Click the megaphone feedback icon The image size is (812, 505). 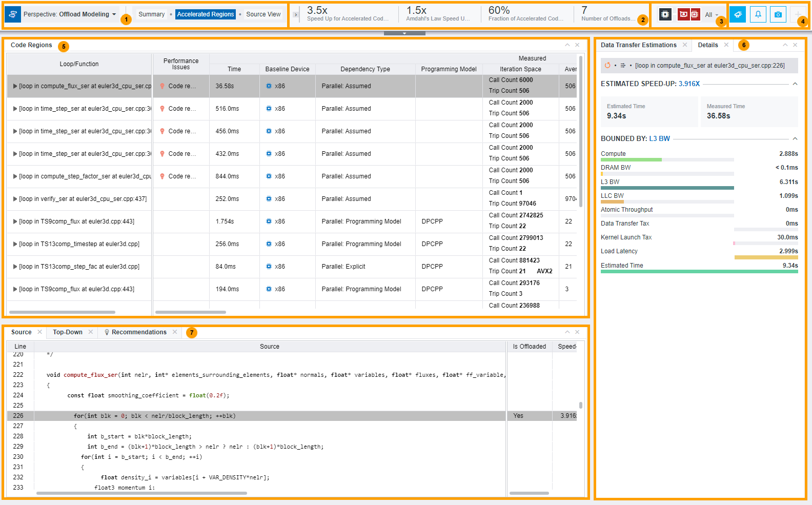pyautogui.click(x=738, y=14)
